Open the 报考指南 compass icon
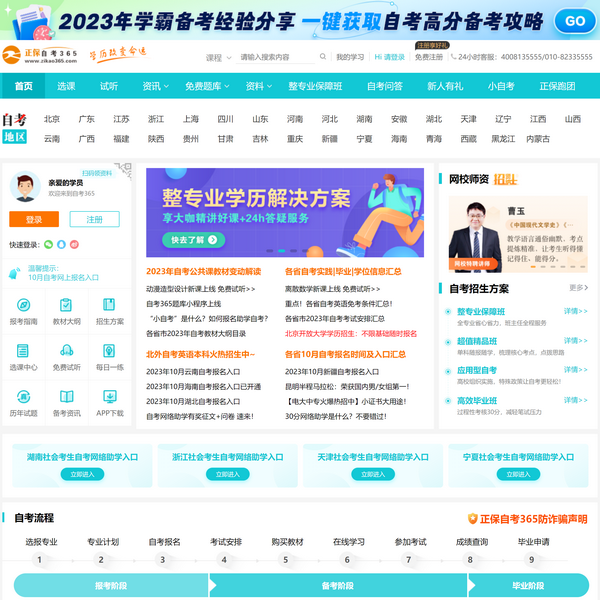 click(x=23, y=305)
